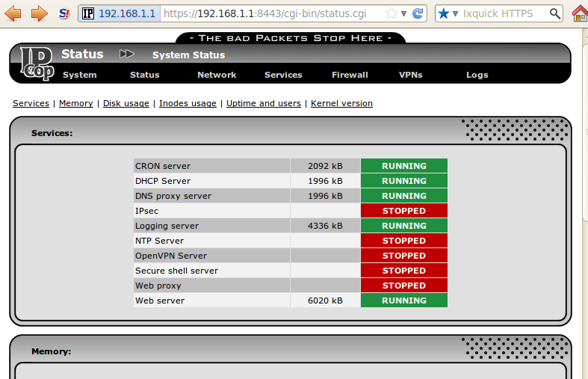Image resolution: width=588 pixels, height=379 pixels.
Task: Bookmark this page with the star icon
Action: 391,13
